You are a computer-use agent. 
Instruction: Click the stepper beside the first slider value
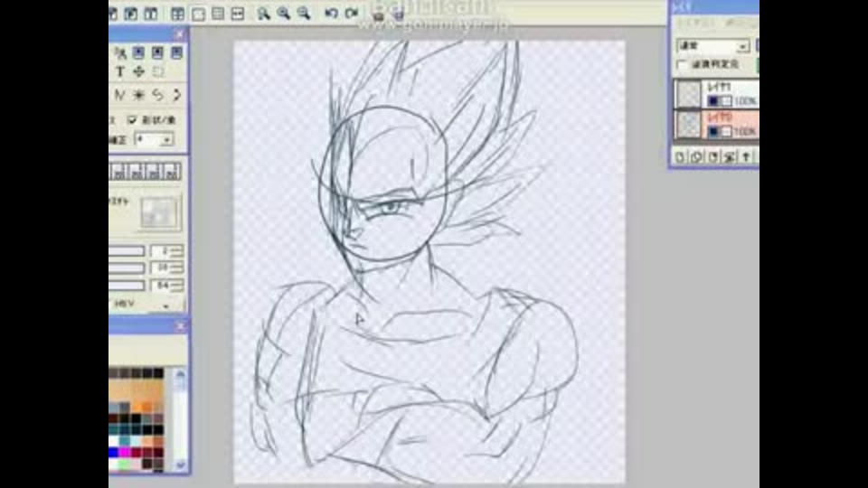point(176,252)
